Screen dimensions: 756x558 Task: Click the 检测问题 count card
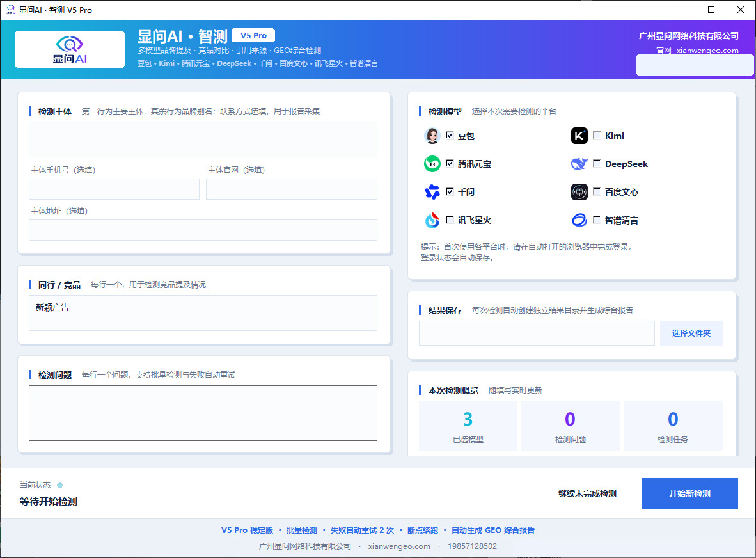(x=571, y=426)
